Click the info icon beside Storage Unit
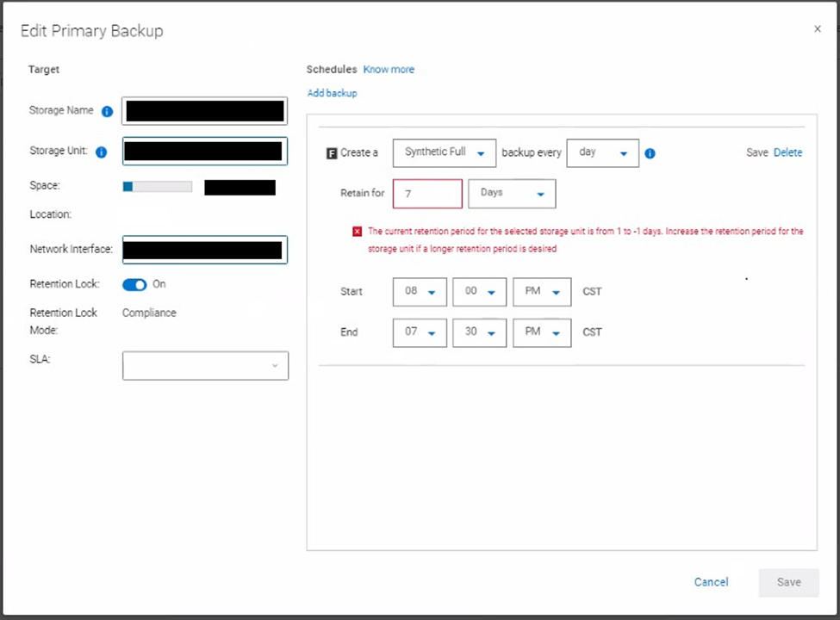Image resolution: width=840 pixels, height=620 pixels. click(101, 152)
